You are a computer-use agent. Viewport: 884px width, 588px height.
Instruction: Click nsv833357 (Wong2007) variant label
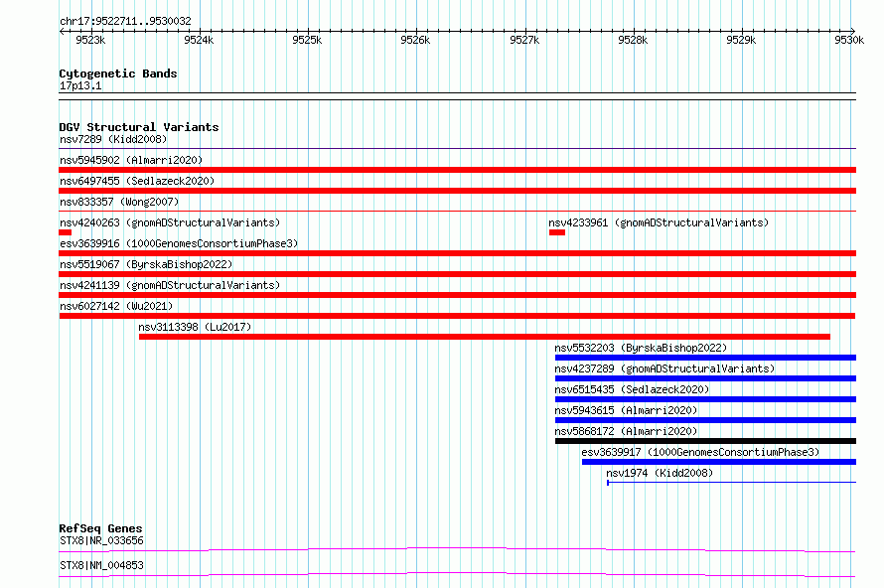[x=119, y=202]
